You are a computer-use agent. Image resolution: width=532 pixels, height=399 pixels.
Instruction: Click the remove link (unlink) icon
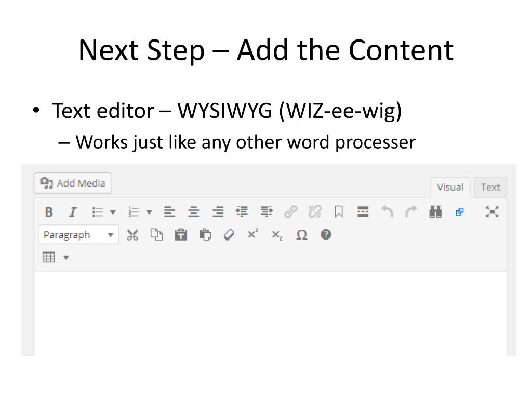pos(315,212)
